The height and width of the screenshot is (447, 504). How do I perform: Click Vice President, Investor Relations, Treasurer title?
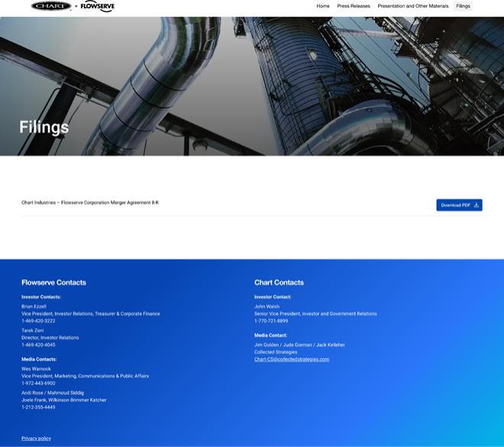pyautogui.click(x=91, y=314)
